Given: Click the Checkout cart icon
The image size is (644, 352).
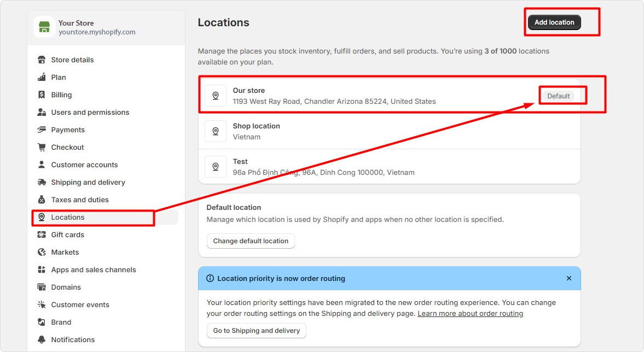Looking at the screenshot, I should click(x=42, y=147).
